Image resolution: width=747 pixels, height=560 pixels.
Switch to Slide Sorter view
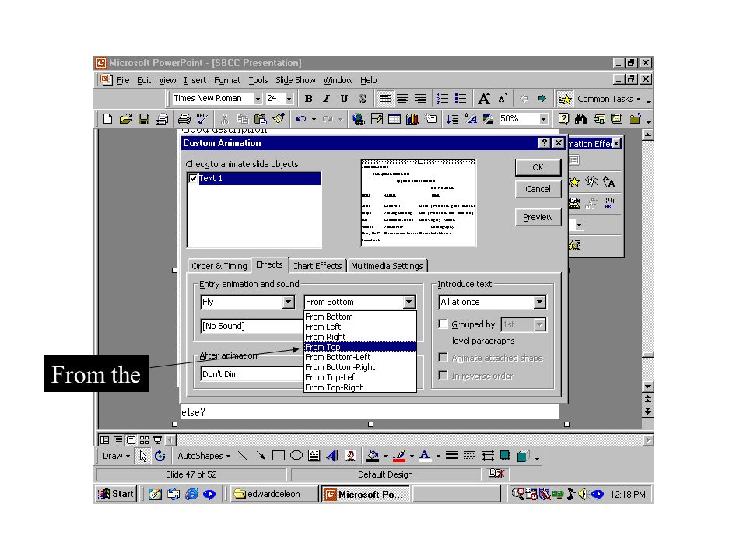[144, 440]
